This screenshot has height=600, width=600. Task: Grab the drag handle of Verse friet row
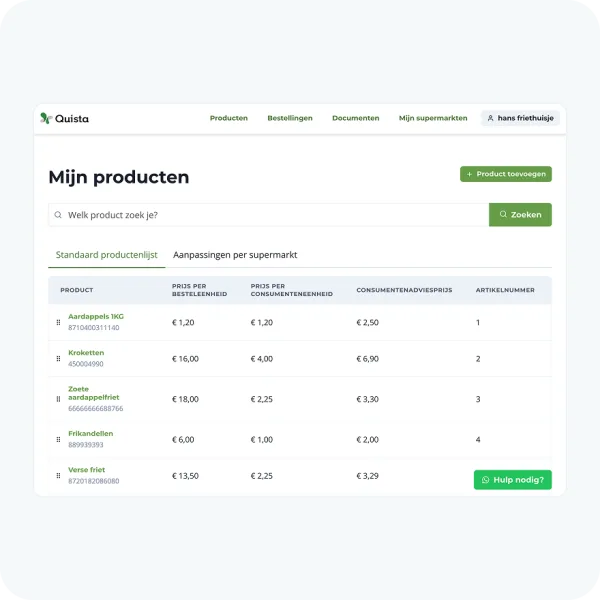(58, 476)
